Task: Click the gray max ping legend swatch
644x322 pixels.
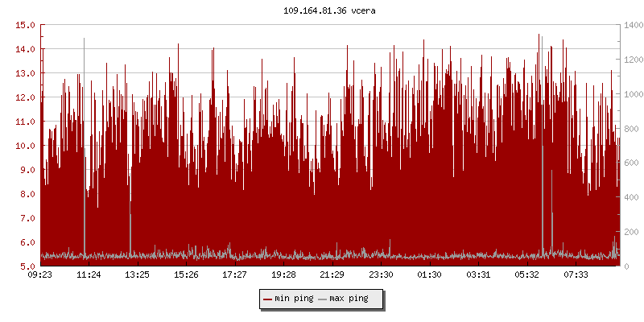Action: coord(323,299)
